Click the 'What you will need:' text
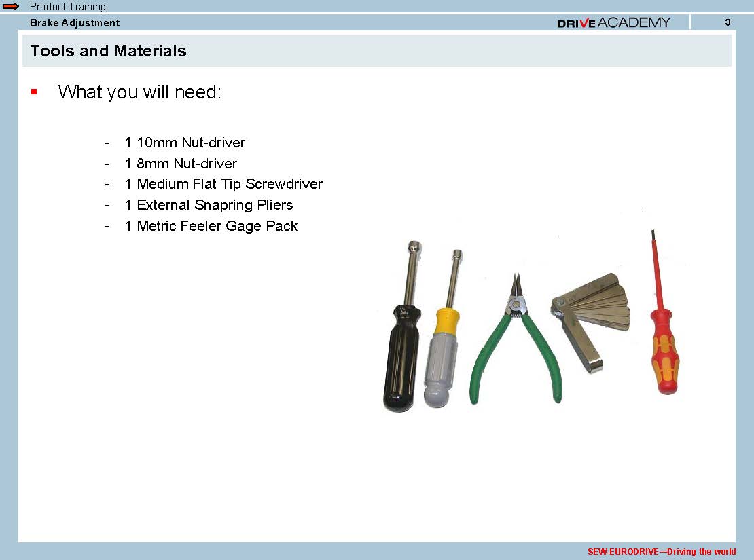 139,92
